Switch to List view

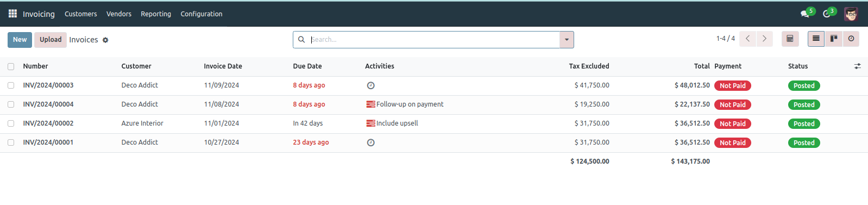pyautogui.click(x=816, y=39)
